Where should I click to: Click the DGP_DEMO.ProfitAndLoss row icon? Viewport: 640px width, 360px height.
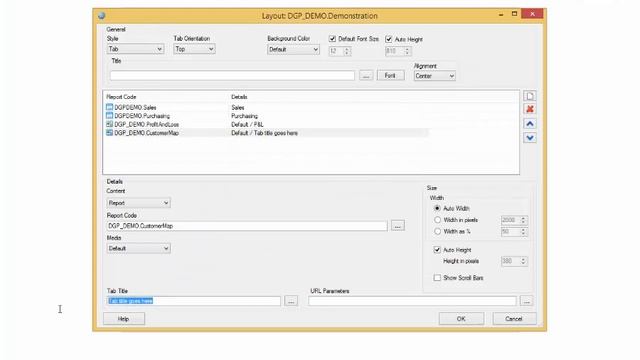[x=109, y=124]
